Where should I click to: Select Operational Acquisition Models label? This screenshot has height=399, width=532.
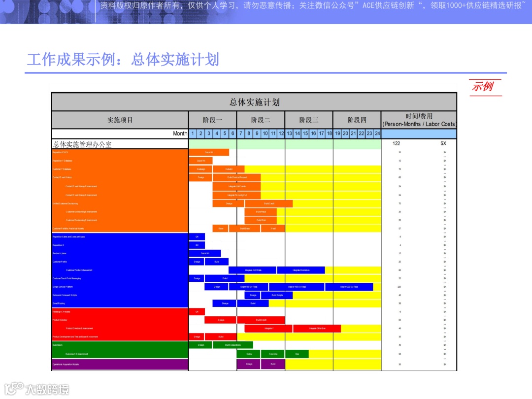tap(66, 365)
